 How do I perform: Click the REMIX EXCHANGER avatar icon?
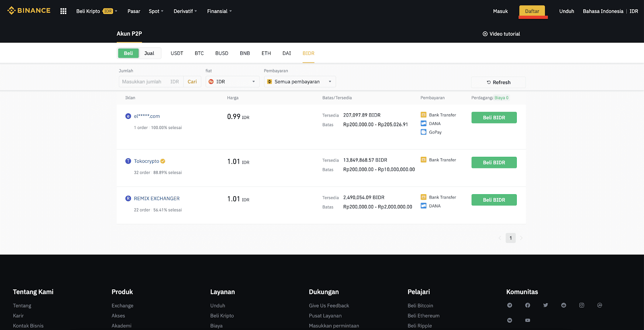(x=128, y=199)
